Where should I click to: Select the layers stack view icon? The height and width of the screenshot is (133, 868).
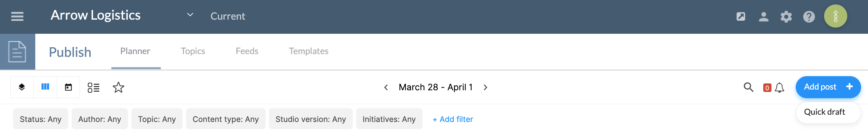(x=22, y=87)
